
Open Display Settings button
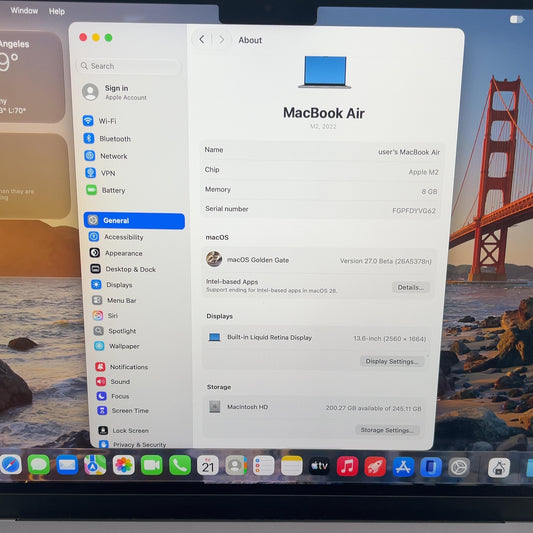click(x=392, y=361)
